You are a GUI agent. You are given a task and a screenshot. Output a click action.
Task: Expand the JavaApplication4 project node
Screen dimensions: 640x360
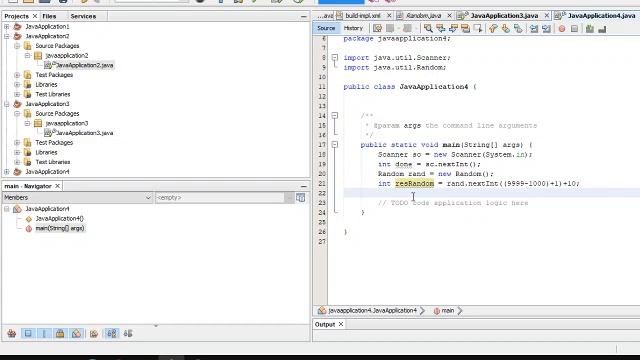click(7, 172)
